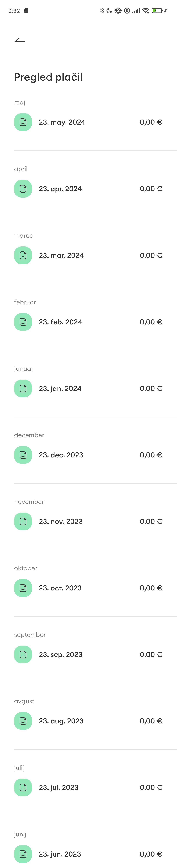
Task: Select the 23. aug. 2023 payment entry
Action: click(x=88, y=721)
